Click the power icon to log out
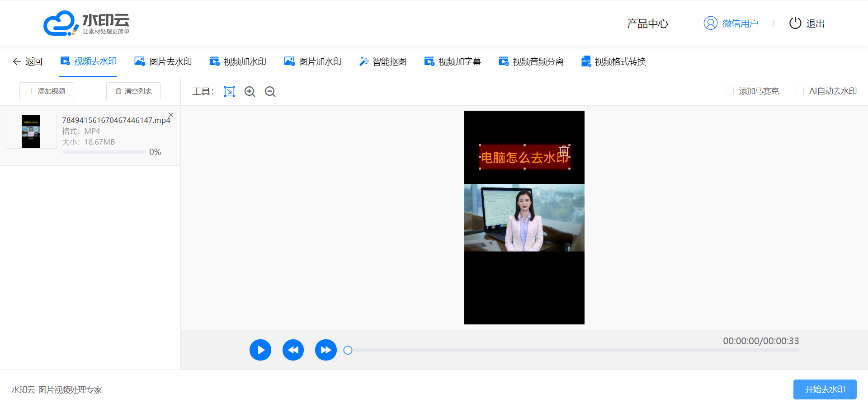The width and height of the screenshot is (868, 408). click(x=795, y=23)
